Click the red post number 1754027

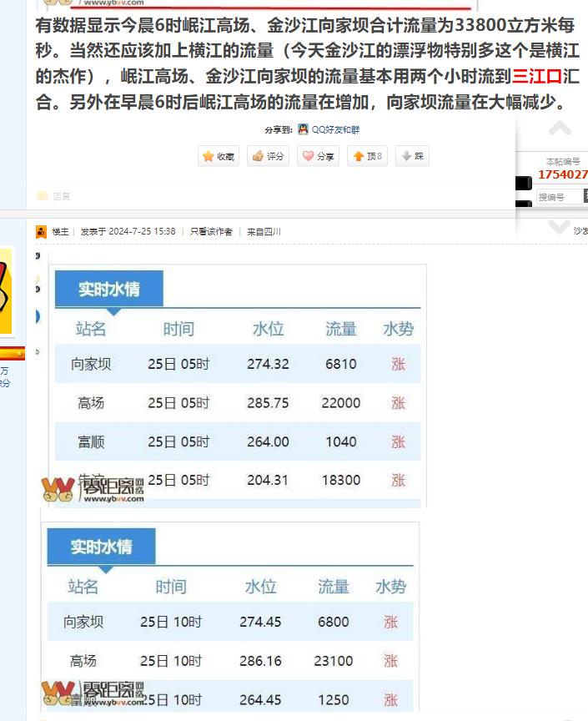coord(562,174)
